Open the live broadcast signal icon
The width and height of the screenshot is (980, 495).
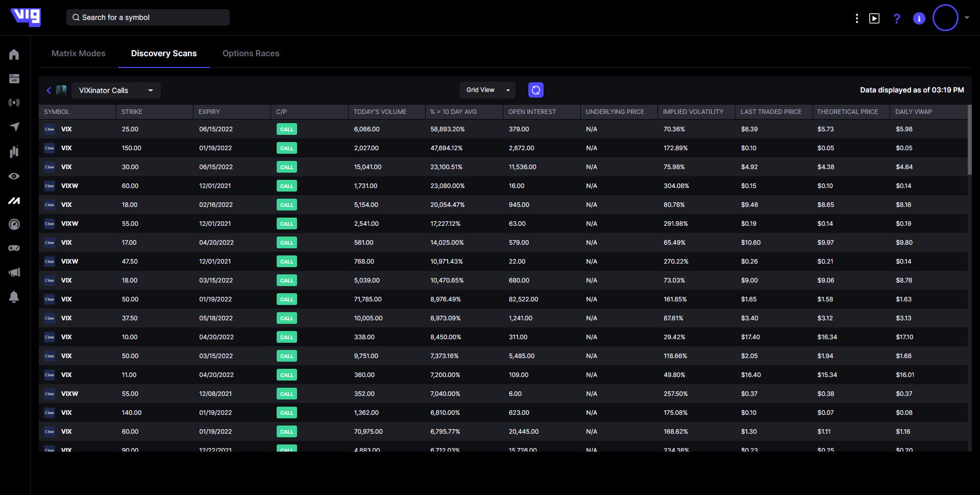tap(14, 103)
